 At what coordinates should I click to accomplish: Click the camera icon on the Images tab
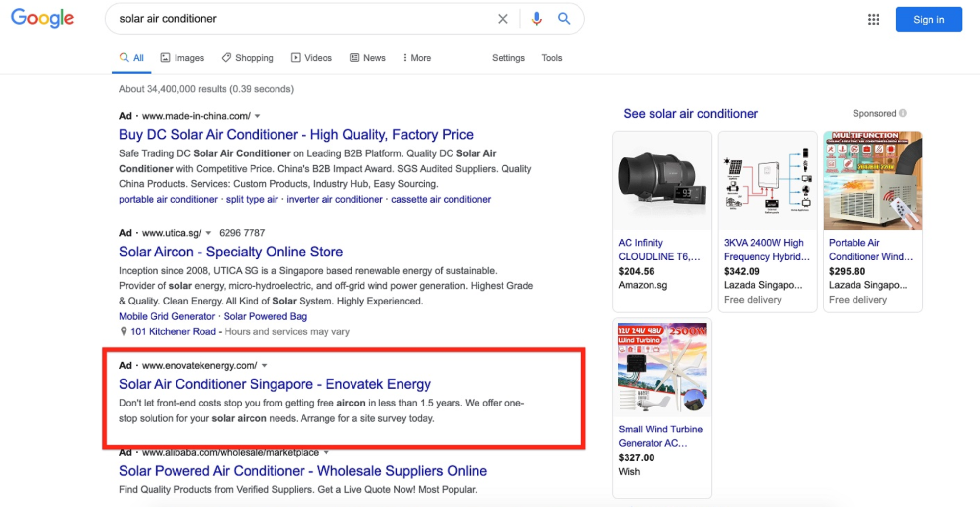pos(165,58)
